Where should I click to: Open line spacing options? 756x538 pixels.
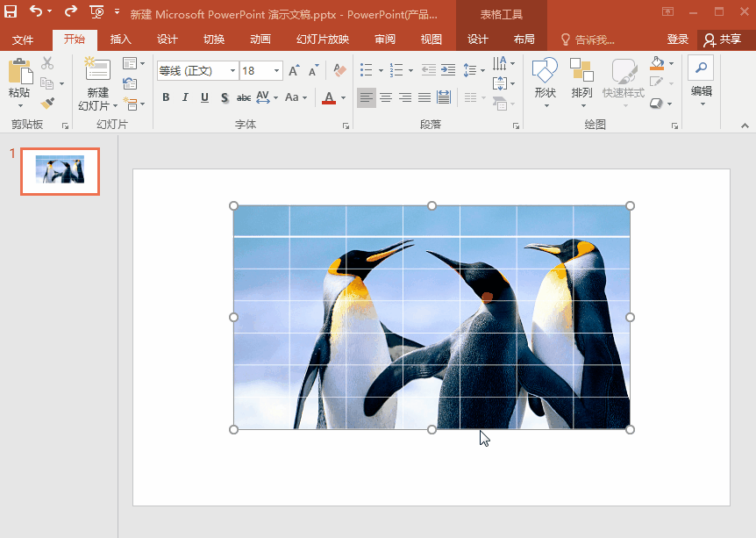pyautogui.click(x=474, y=70)
